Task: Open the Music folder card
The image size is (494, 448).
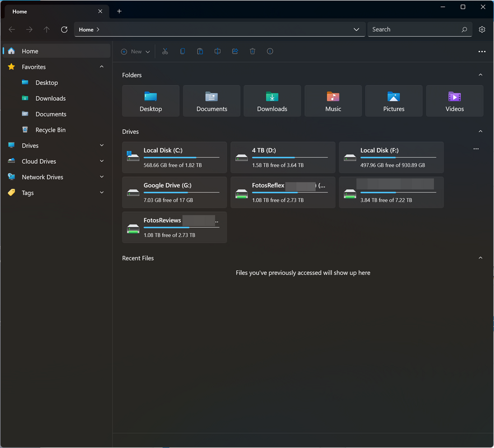Action: click(333, 101)
